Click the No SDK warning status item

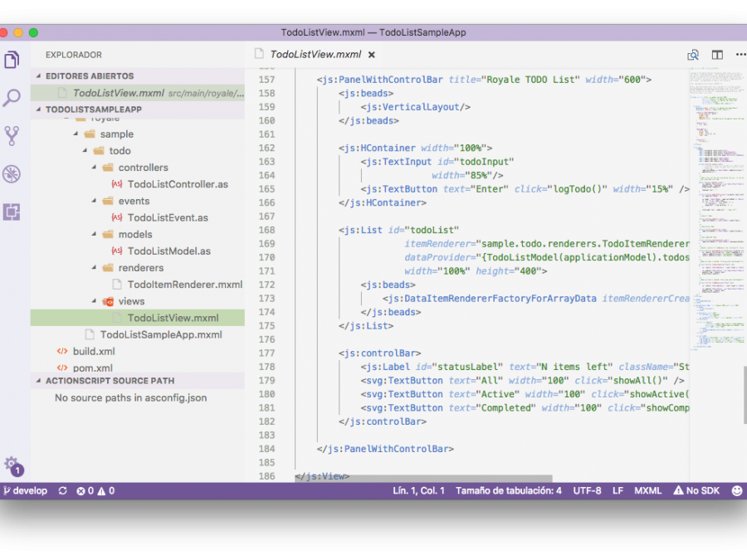(696, 491)
